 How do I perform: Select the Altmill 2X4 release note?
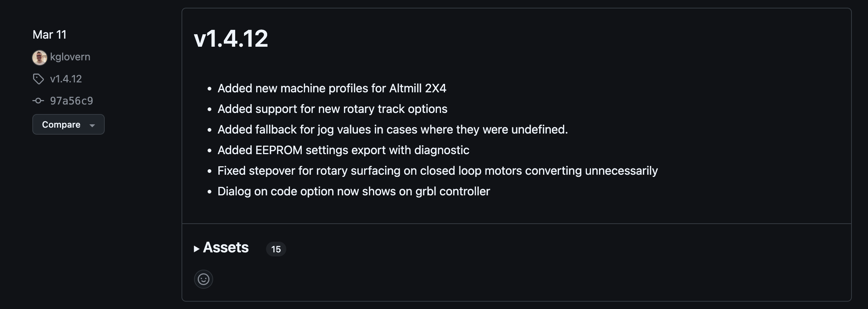(332, 88)
